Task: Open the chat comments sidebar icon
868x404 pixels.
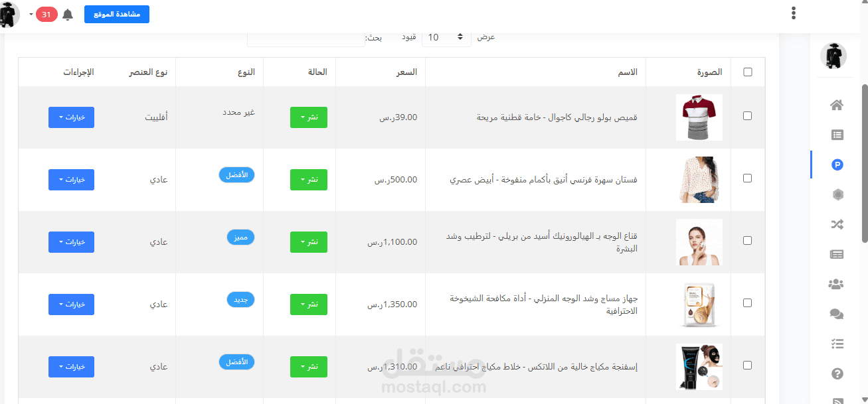Action: point(837,314)
